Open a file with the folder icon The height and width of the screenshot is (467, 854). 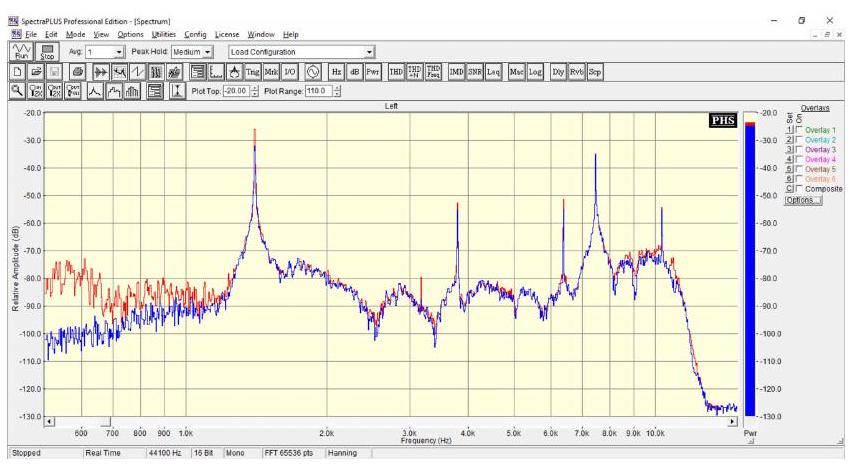point(36,72)
